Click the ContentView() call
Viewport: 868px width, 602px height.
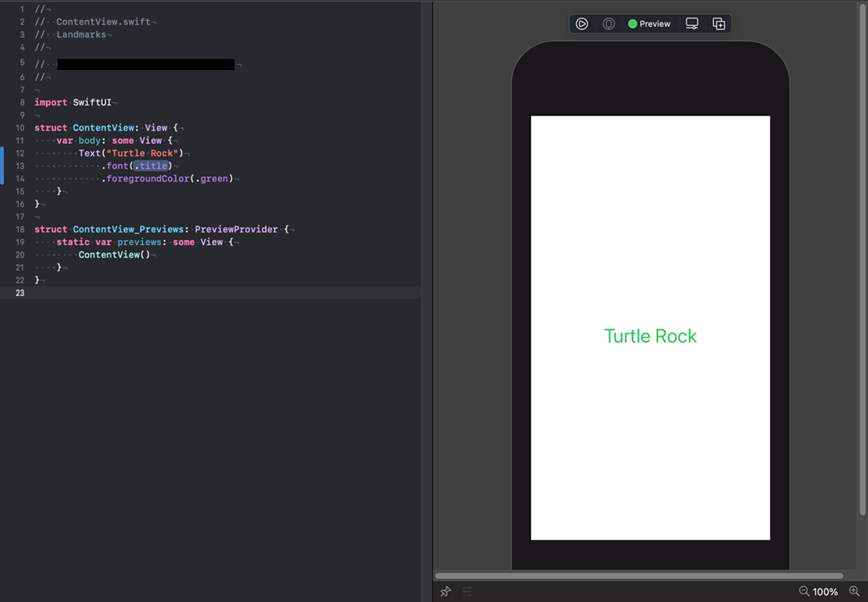click(x=114, y=254)
